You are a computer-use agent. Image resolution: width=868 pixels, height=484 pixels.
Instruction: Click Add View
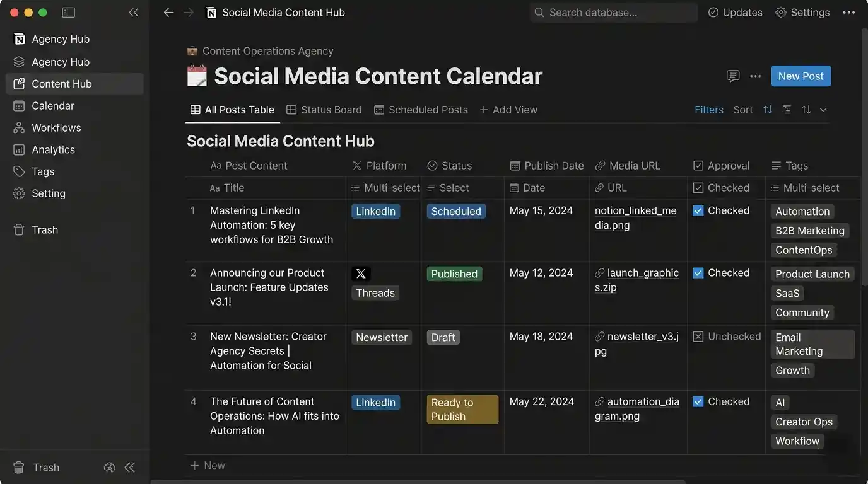508,110
